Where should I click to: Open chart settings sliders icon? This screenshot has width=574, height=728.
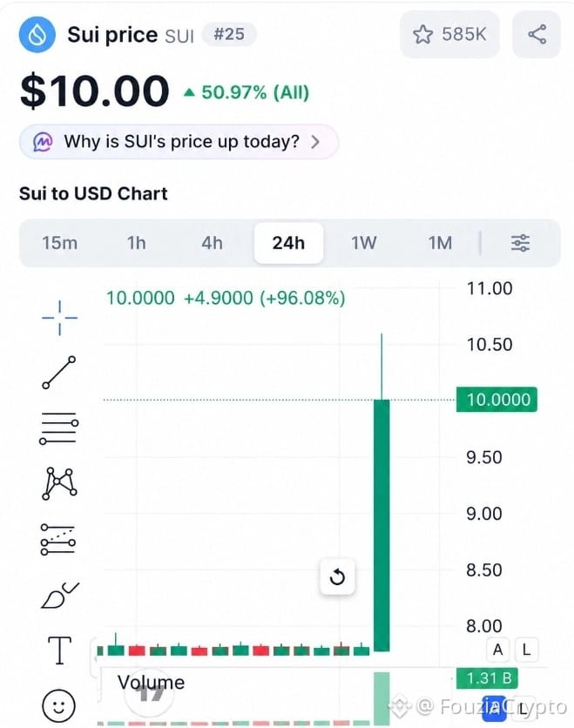click(x=520, y=243)
